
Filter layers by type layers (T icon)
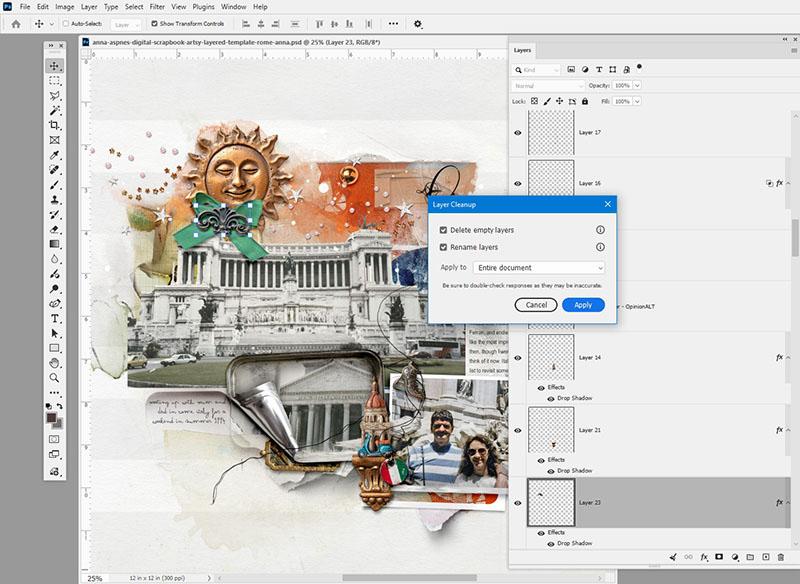[599, 69]
